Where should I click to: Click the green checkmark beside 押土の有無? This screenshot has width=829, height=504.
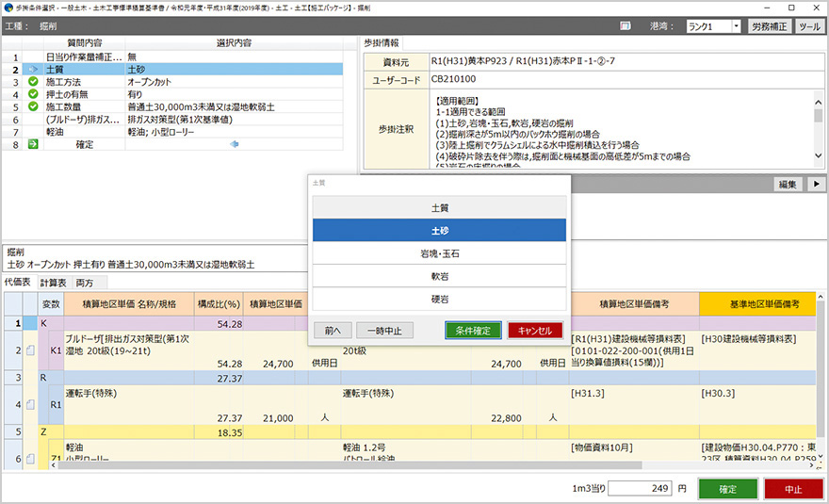pos(33,94)
